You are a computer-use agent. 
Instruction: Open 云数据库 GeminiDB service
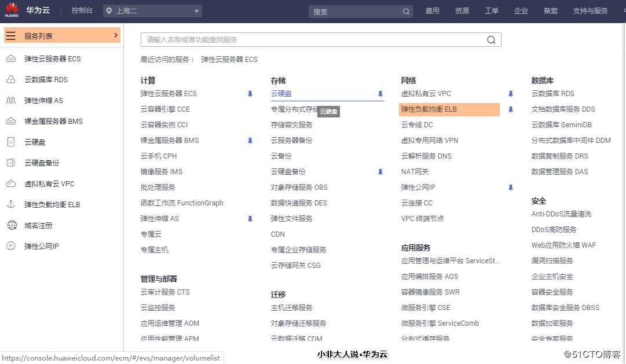click(x=561, y=125)
